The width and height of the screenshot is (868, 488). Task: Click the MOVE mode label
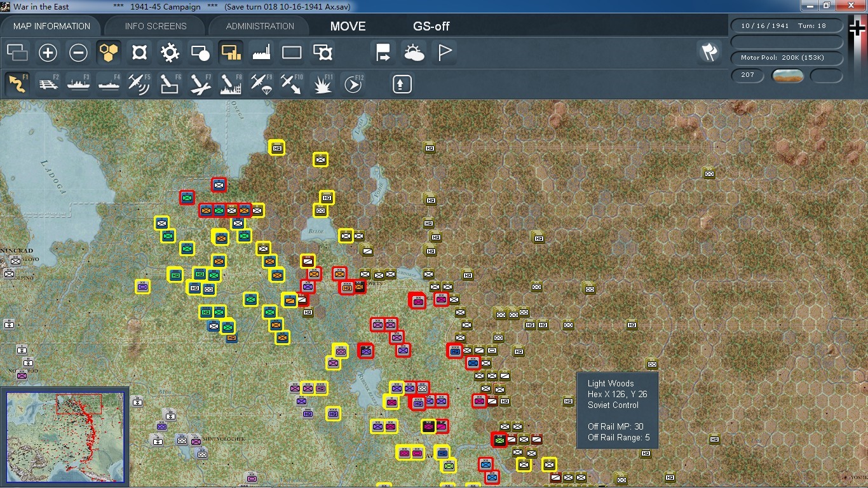tap(348, 26)
